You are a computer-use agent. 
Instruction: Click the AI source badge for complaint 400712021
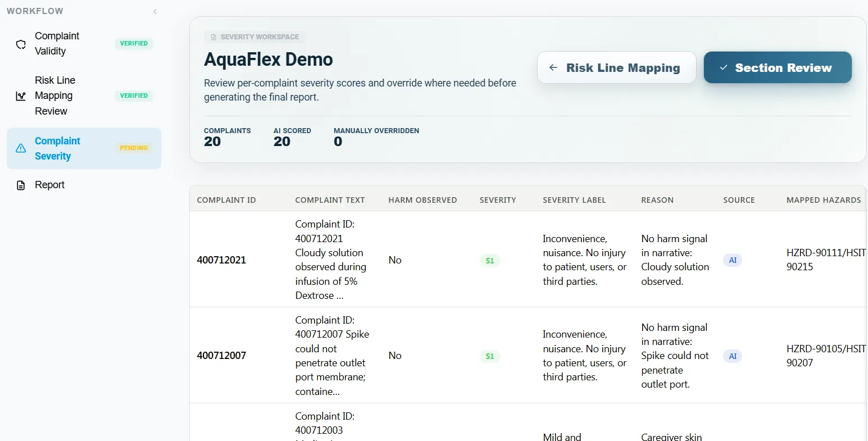[x=733, y=260]
